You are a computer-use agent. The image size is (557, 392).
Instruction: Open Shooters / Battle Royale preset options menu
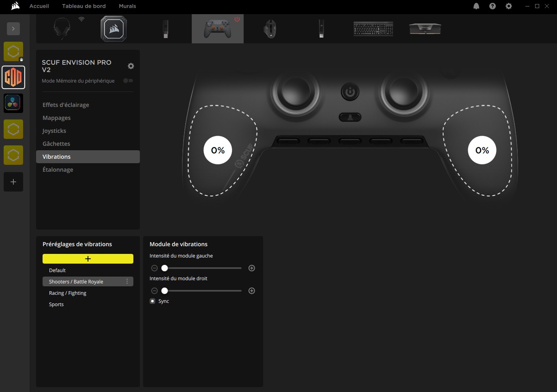[127, 281]
